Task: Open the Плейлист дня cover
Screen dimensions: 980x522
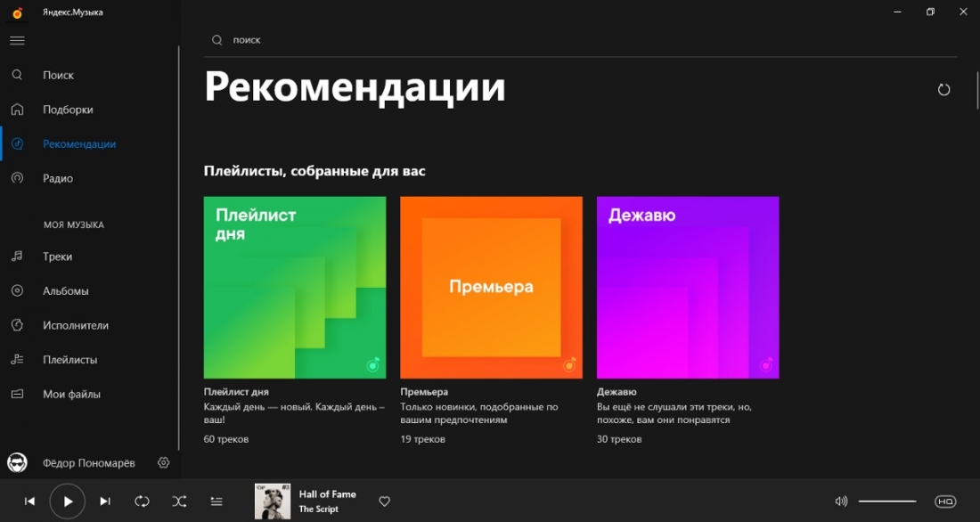Action: pyautogui.click(x=295, y=288)
